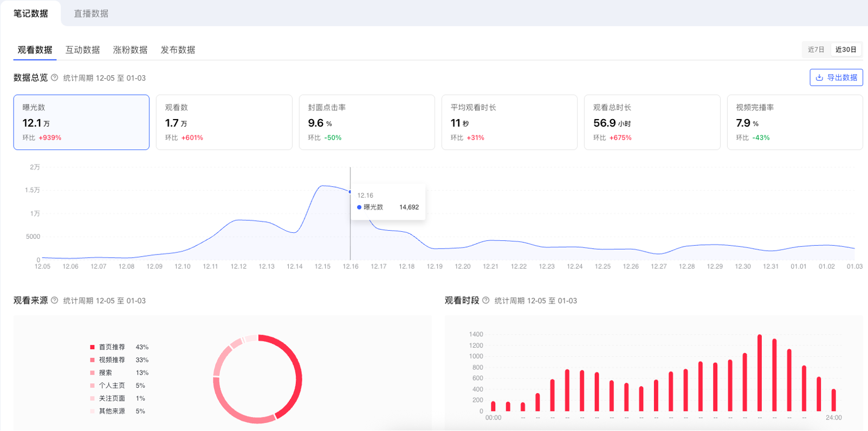The image size is (868, 431).
Task: Select the 封面点击率 metric card
Action: (x=367, y=122)
